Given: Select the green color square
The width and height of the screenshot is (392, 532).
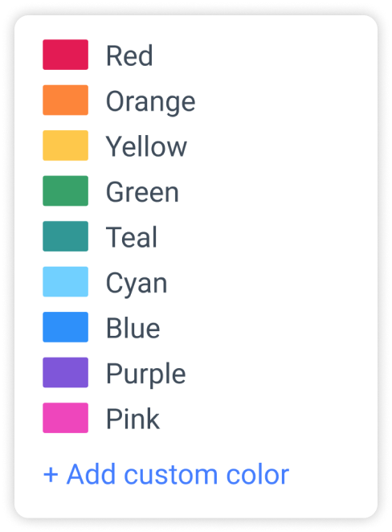Looking at the screenshot, I should click(65, 191).
